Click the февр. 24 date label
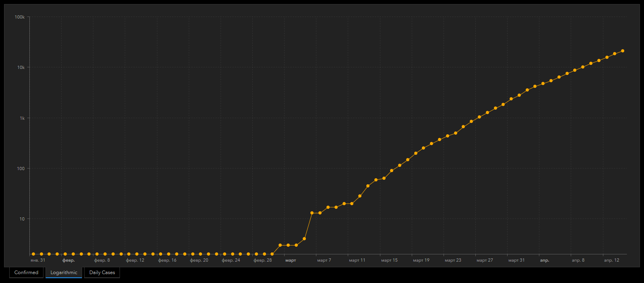 coord(231,260)
